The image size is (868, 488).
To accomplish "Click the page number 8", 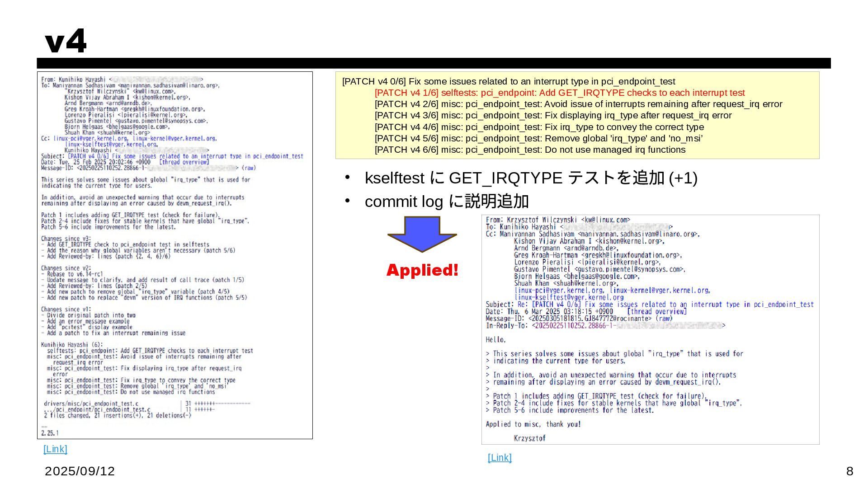I will click(x=849, y=471).
